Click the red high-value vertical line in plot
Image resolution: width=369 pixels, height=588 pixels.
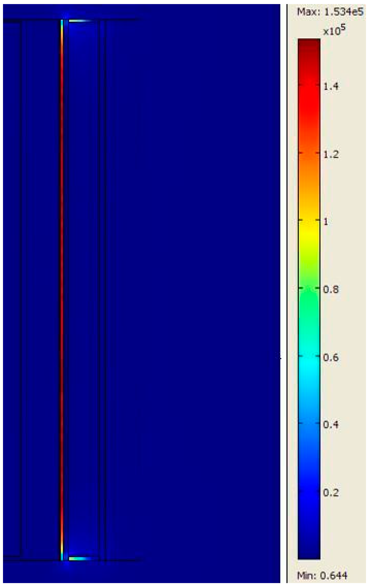coord(62,290)
